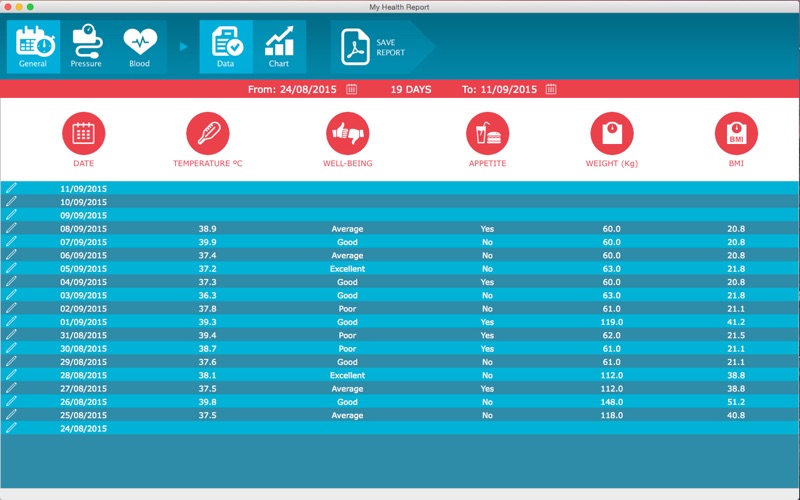Edit the 04/09/2015 entry with the pencil
This screenshot has width=800, height=500.
click(x=11, y=281)
